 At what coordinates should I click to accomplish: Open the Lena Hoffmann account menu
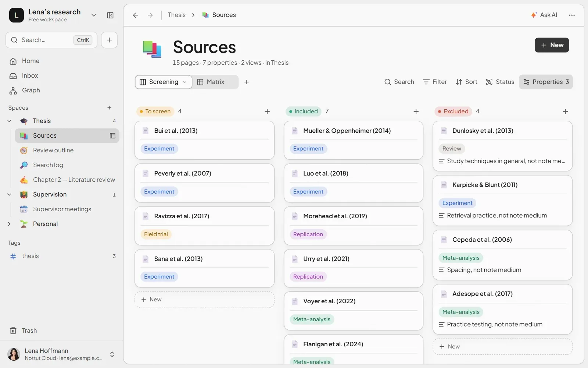pos(62,354)
